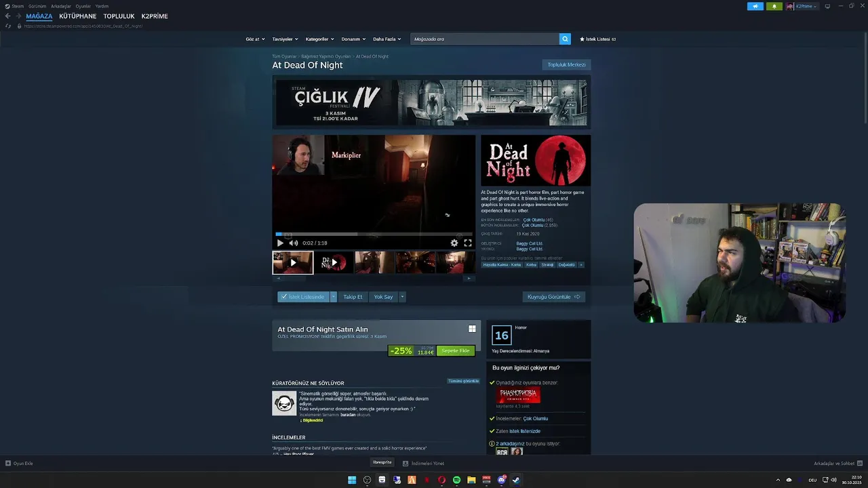This screenshot has height=488, width=868.
Task: Open the Donanım dropdown
Action: pos(353,39)
